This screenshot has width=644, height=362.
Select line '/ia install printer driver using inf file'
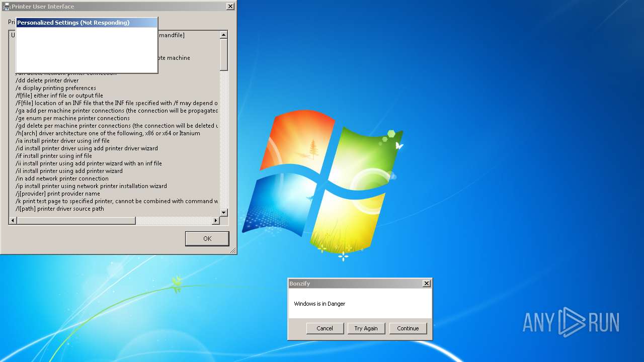62,141
